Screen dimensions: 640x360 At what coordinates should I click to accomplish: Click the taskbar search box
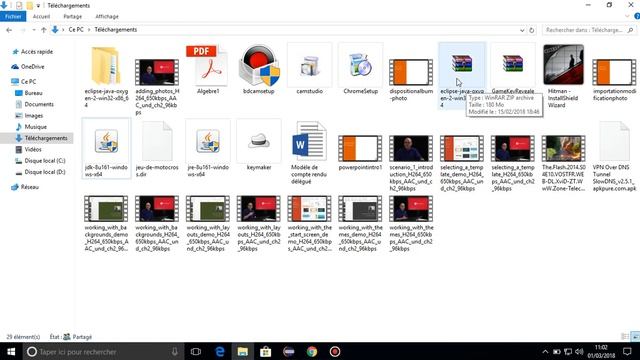pyautogui.click(x=103, y=351)
